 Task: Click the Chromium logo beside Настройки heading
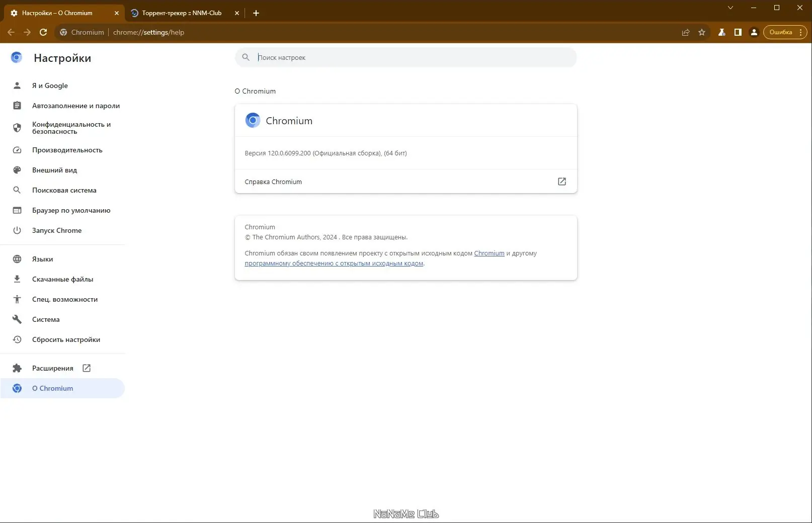[17, 58]
